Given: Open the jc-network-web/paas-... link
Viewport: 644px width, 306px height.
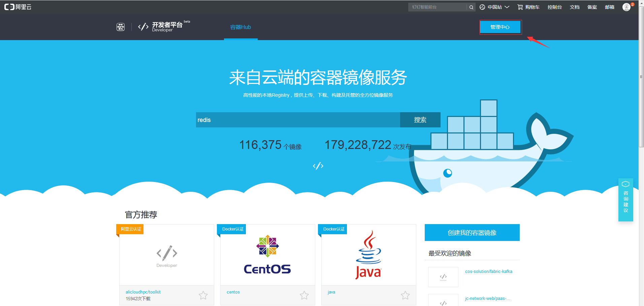Looking at the screenshot, I should click(x=488, y=298).
